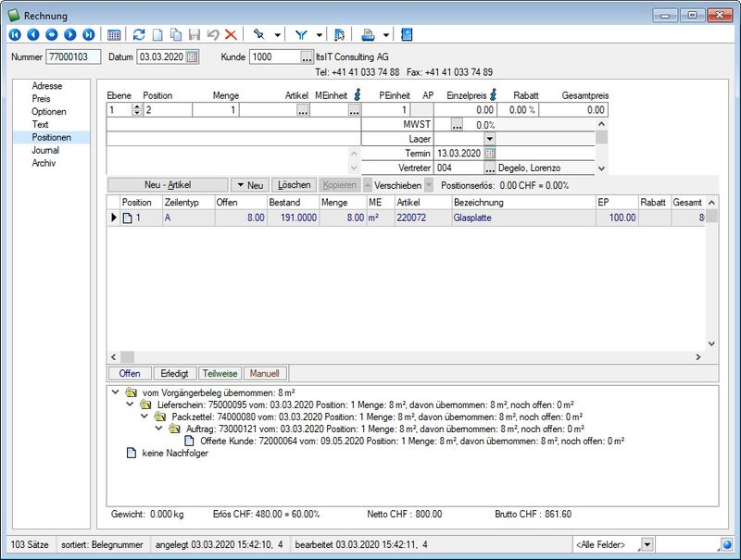Image resolution: width=741 pixels, height=560 pixels.
Task: Jump to last record icon
Action: pyautogui.click(x=88, y=34)
